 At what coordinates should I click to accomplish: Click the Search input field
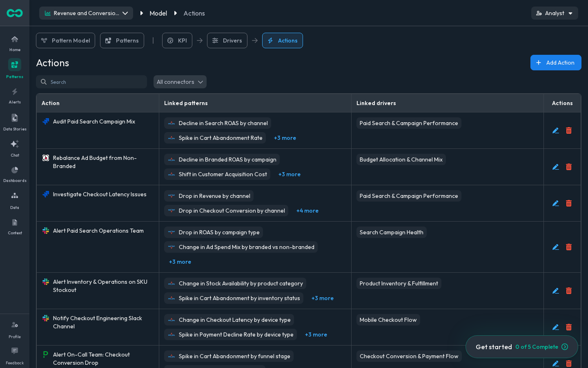click(x=91, y=82)
